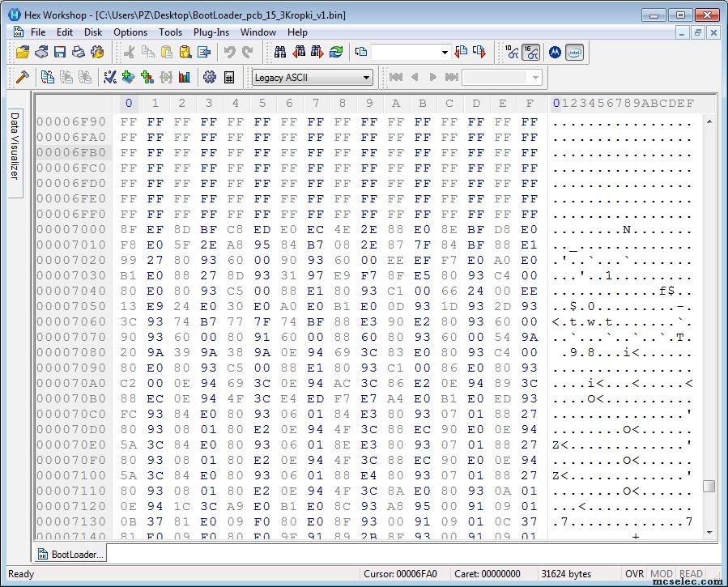Click the scrollbar up arrow

pyautogui.click(x=709, y=121)
